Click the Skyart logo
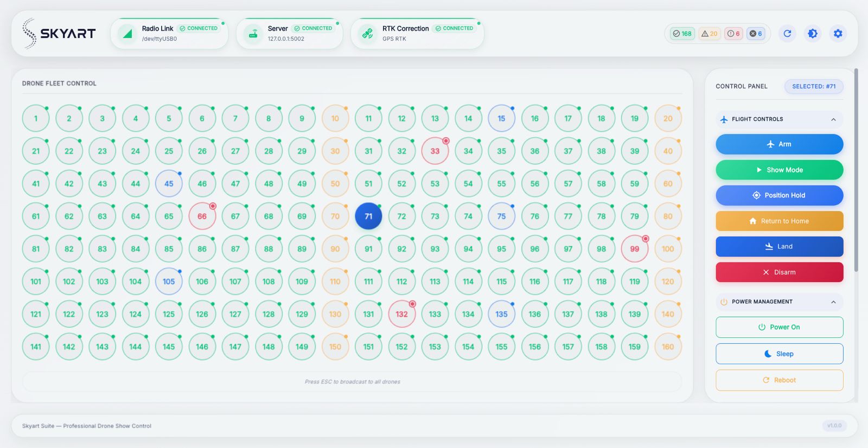The height and width of the screenshot is (448, 868). (59, 34)
